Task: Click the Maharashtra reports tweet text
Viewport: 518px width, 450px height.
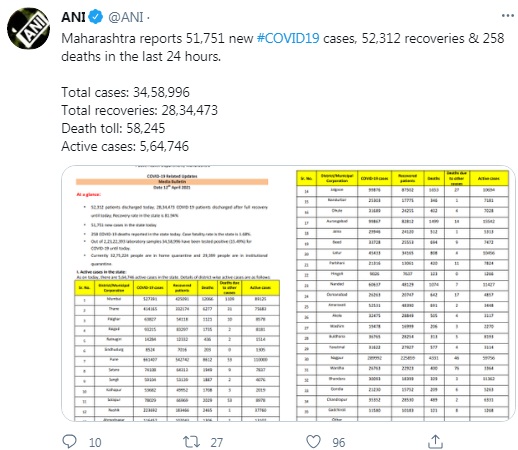Action: [x=283, y=47]
